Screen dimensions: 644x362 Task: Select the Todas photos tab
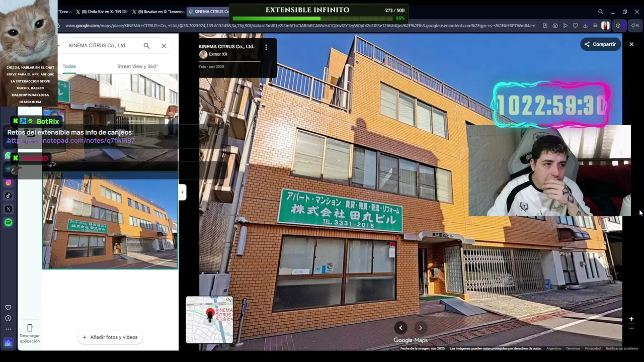click(x=69, y=66)
